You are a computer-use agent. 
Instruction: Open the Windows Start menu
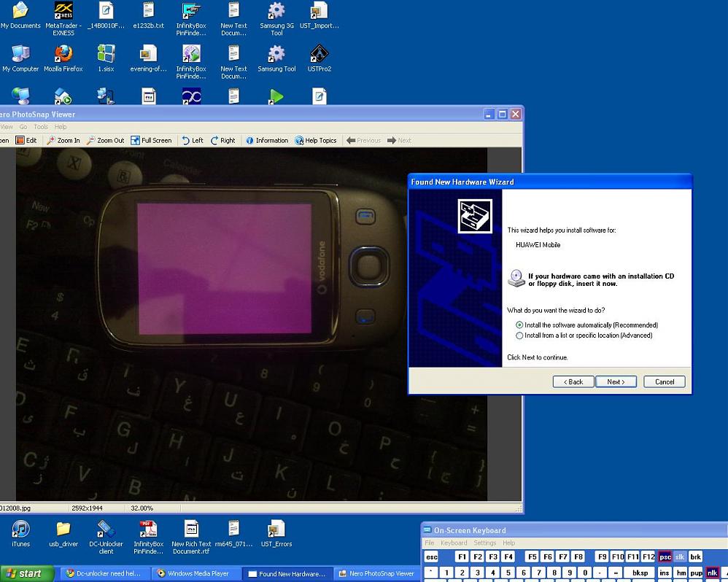pos(26,573)
